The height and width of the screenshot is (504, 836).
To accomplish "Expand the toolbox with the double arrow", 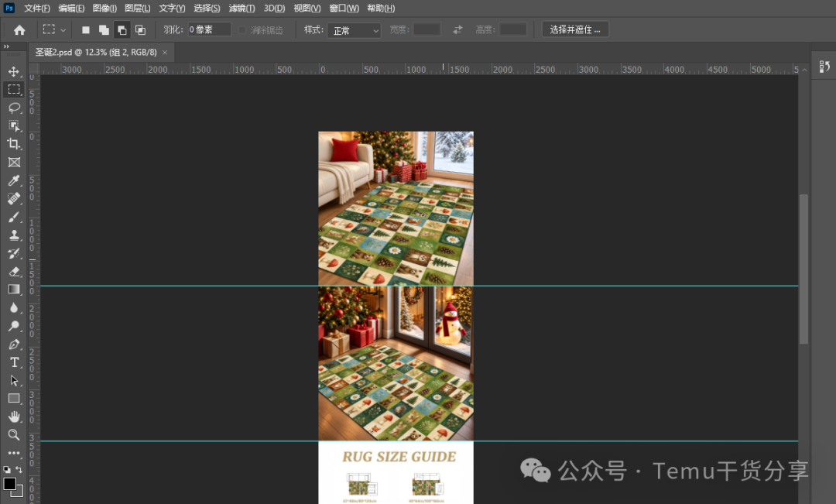I will pyautogui.click(x=6, y=47).
